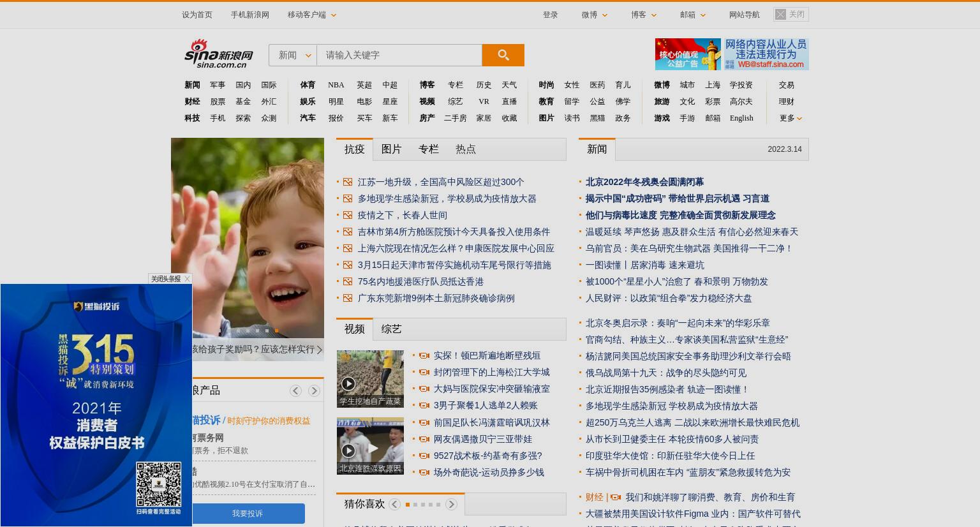This screenshot has width=980, height=527.
Task: Expand the 微博 dropdown in top bar
Action: coord(595,15)
